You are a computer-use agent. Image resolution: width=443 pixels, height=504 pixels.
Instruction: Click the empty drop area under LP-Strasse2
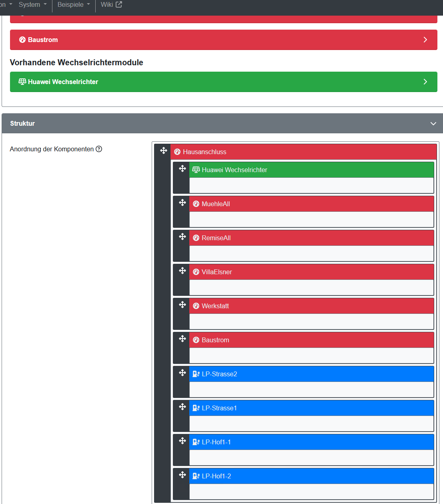pos(311,390)
